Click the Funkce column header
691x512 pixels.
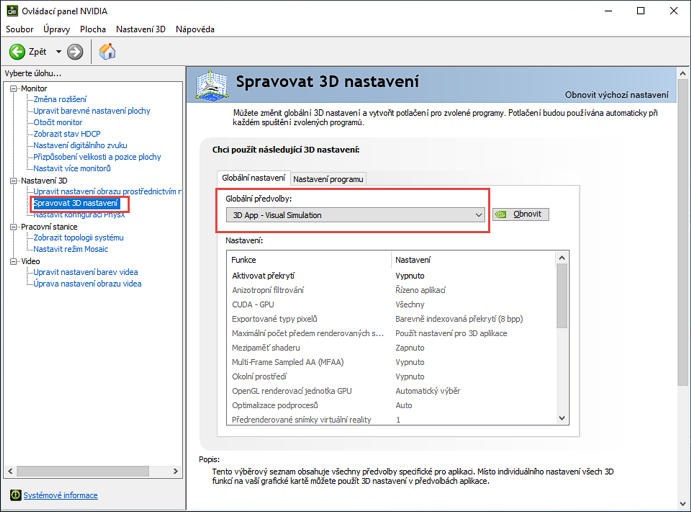click(x=309, y=260)
